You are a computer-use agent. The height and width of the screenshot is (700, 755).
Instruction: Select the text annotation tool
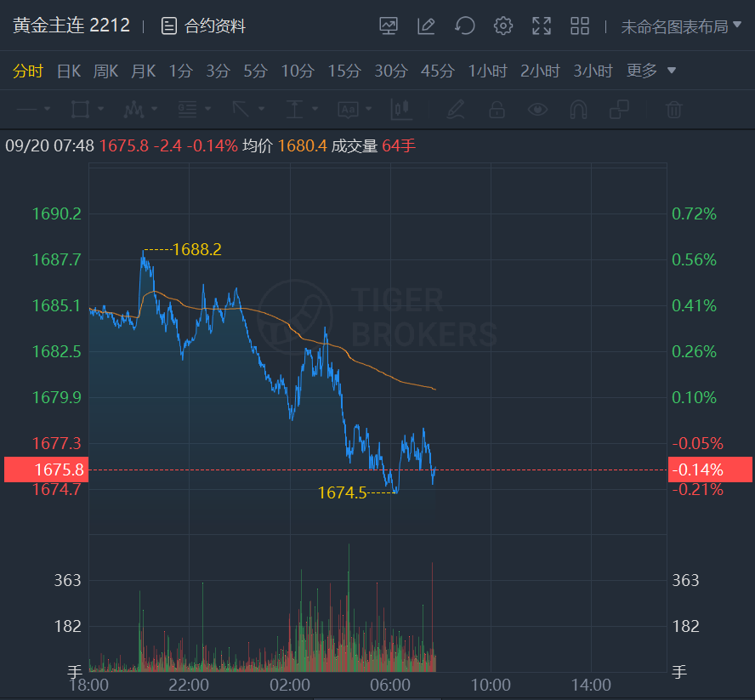pyautogui.click(x=349, y=110)
